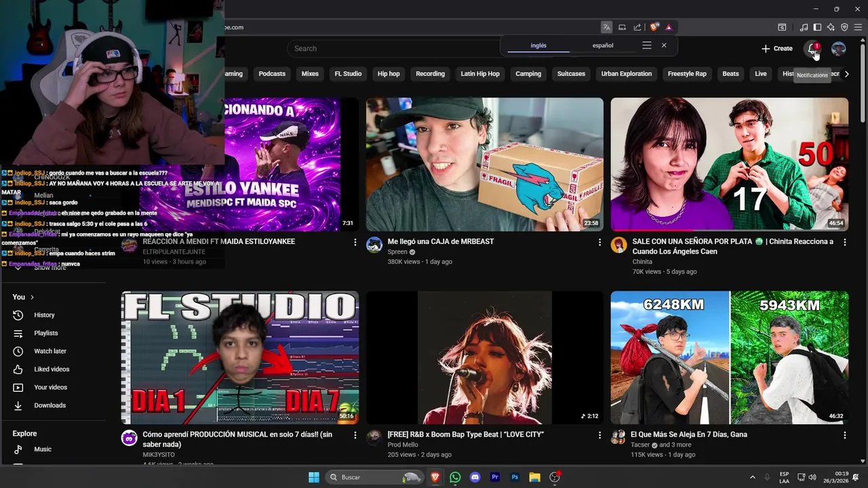Screen dimensions: 868x488
Task: Open the Brave VPN shield icon
Action: coord(844,27)
